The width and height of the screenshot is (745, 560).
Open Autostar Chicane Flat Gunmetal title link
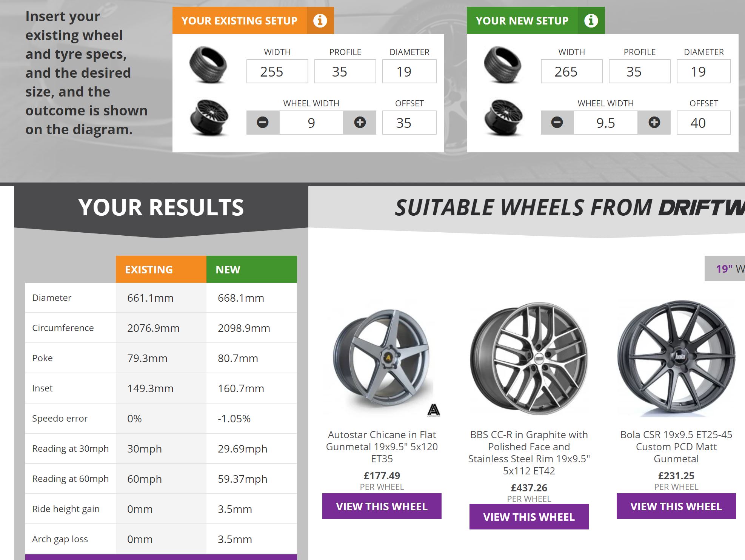click(382, 447)
